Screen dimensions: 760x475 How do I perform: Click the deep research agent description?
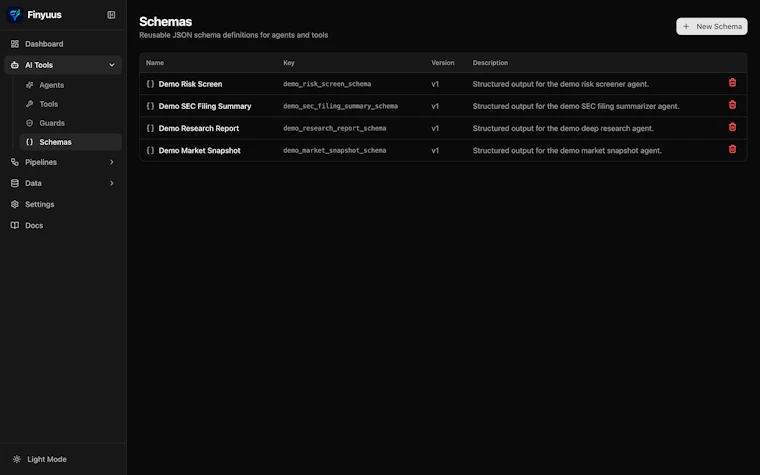(x=563, y=128)
